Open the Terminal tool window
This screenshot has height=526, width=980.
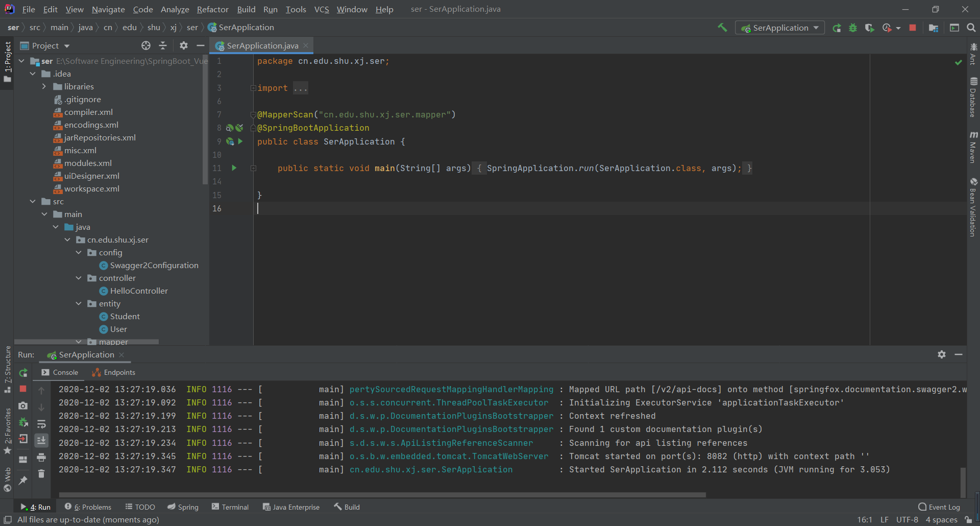click(x=230, y=507)
